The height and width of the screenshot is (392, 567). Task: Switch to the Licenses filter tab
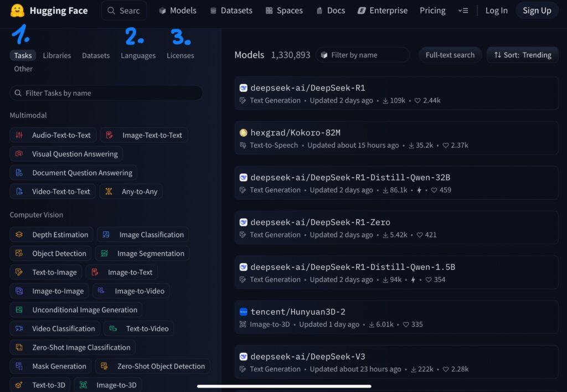pos(181,55)
